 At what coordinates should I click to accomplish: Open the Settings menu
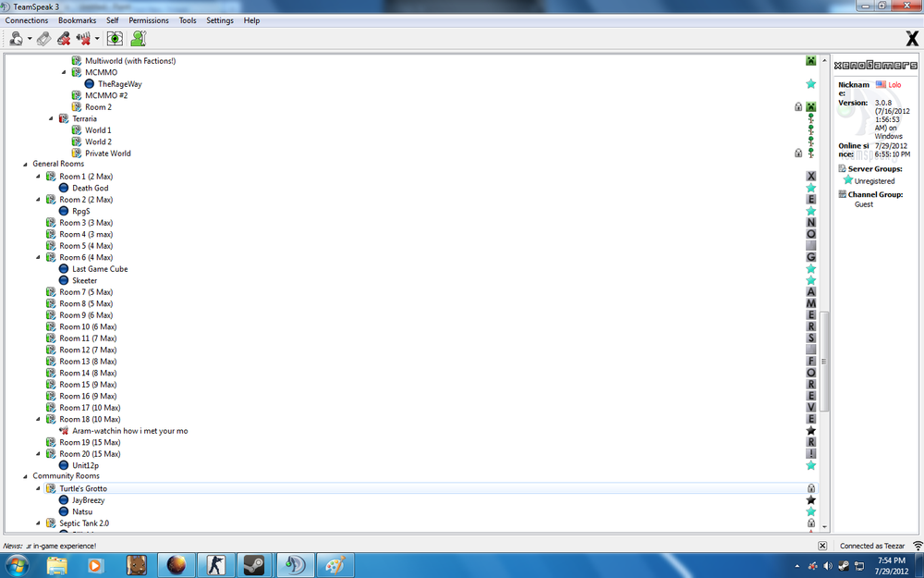(220, 20)
